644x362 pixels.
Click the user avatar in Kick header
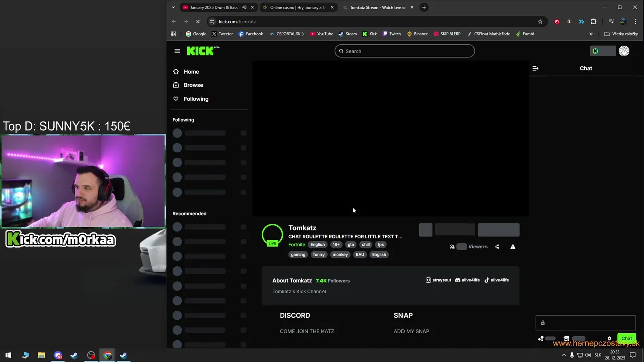[x=624, y=51]
